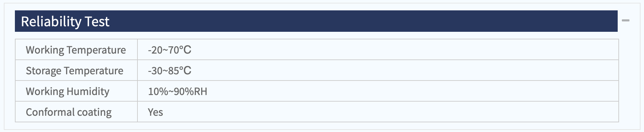Click the -30~85°C value
This screenshot has height=132, width=644.
(169, 71)
